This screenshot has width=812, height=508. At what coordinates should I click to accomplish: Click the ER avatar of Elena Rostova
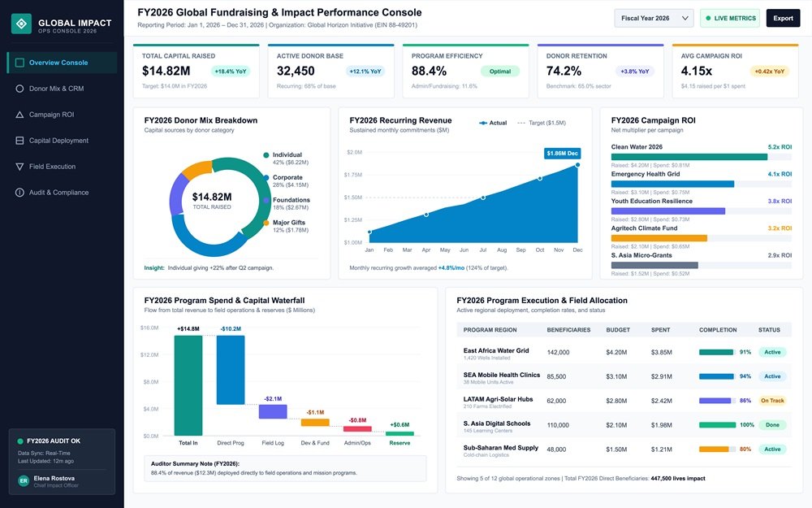(x=24, y=480)
